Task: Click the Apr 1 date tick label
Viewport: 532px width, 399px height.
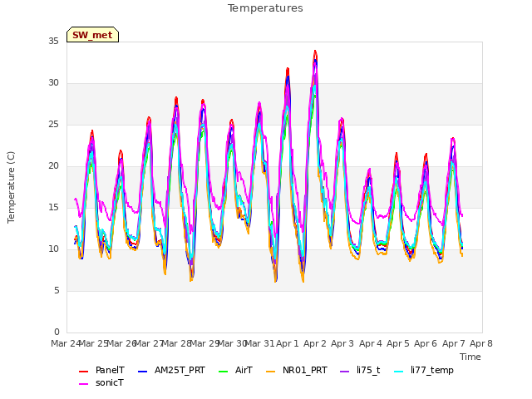Action: 288,343
